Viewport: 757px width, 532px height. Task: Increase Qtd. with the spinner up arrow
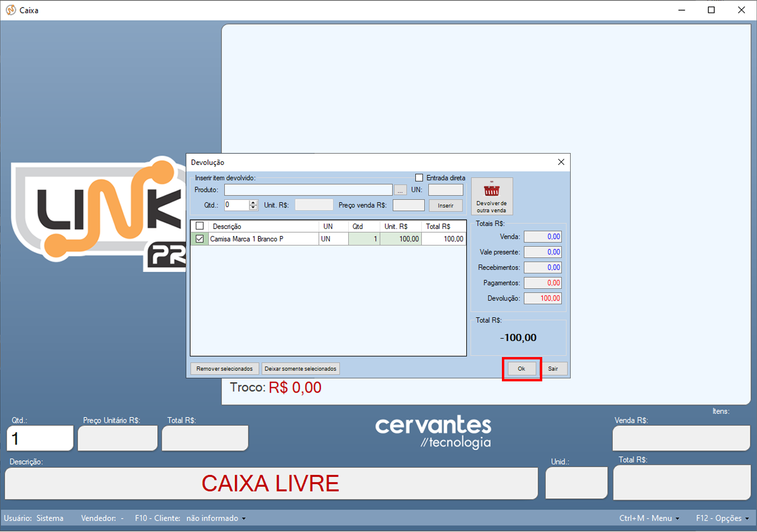(253, 202)
